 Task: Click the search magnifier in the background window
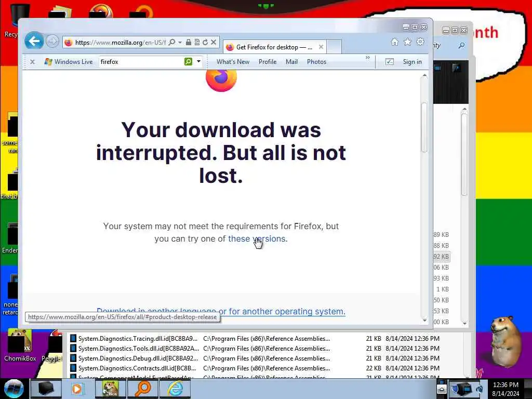[461, 45]
